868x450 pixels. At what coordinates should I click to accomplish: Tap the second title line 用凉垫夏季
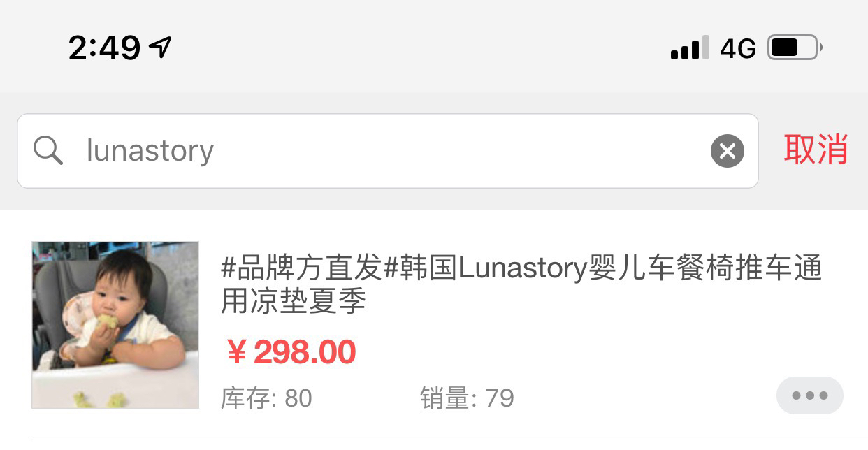click(294, 301)
